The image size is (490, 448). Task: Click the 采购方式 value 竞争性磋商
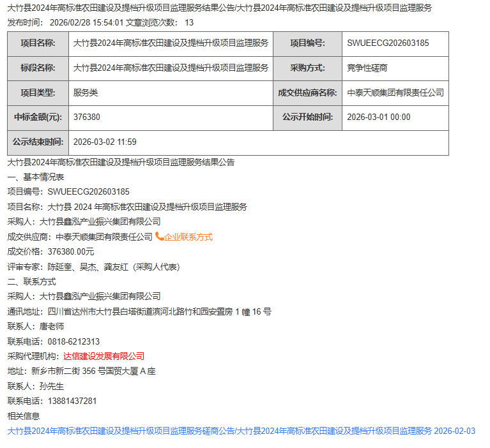coord(367,68)
